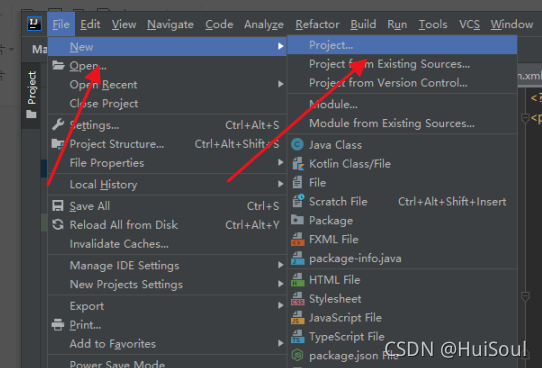The height and width of the screenshot is (368, 542).
Task: Open the Navigate menu
Action: pos(170,25)
